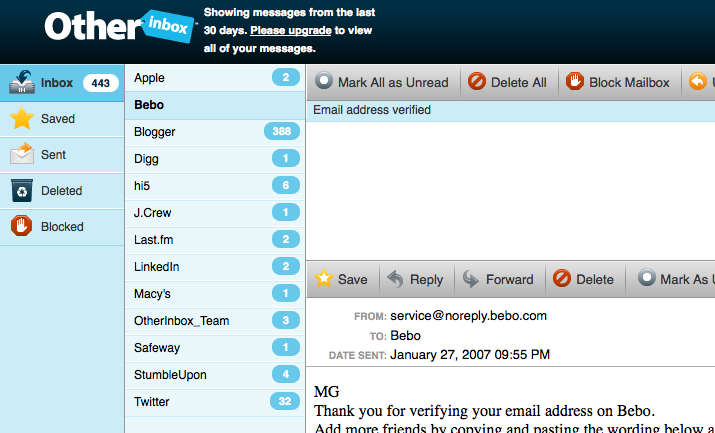This screenshot has width=715, height=433.
Task: Click the Inbox 443 unread count badge
Action: coord(101,83)
